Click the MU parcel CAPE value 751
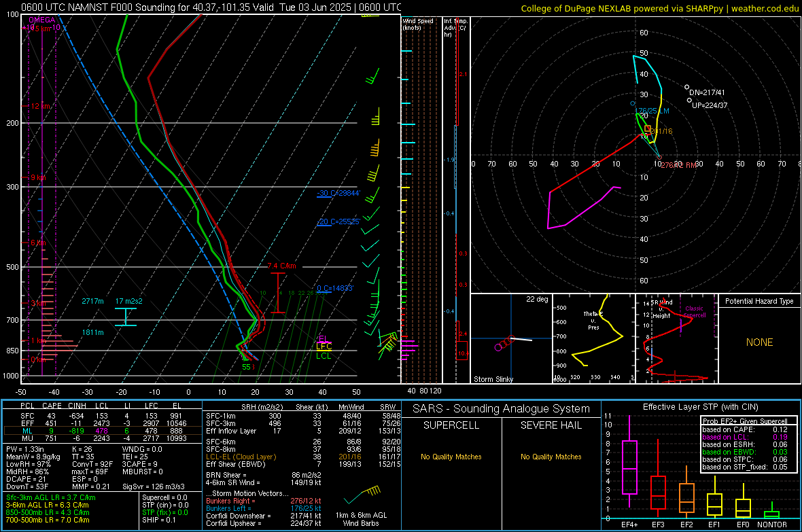The image size is (802, 532). (51, 438)
